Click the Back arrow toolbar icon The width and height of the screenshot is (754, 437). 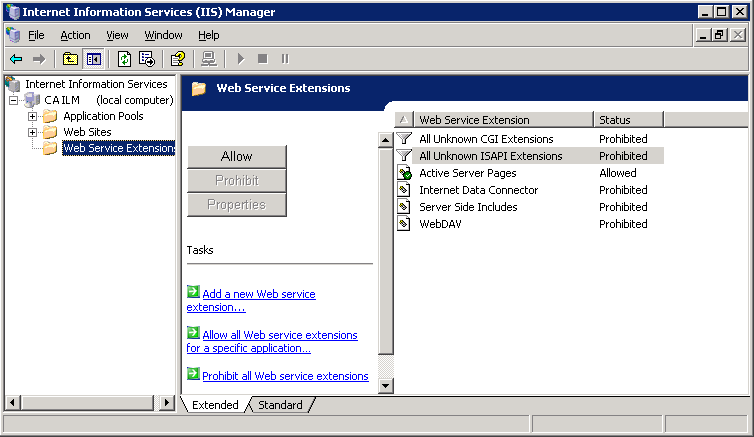tap(16, 59)
